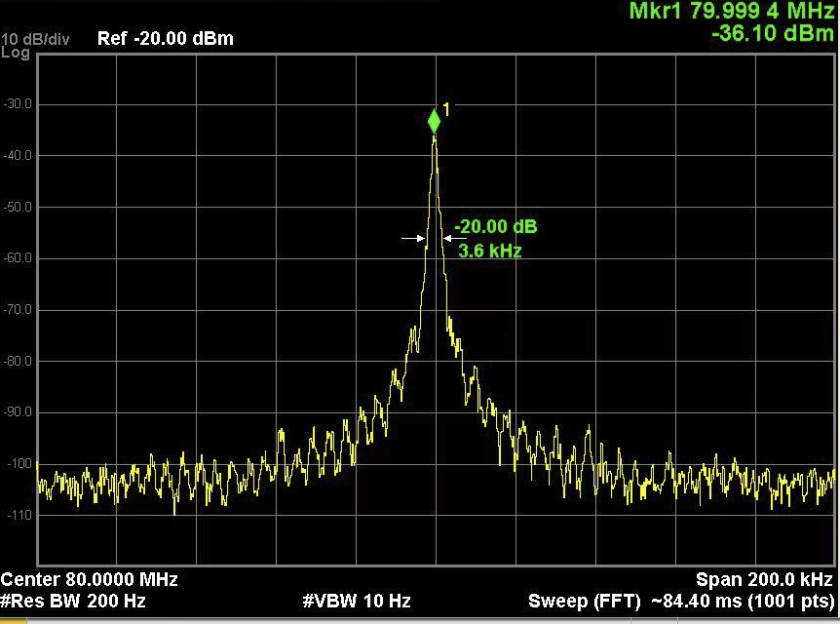Select the 10 dB/div scale label
This screenshot has width=840, height=624.
[x=35, y=39]
